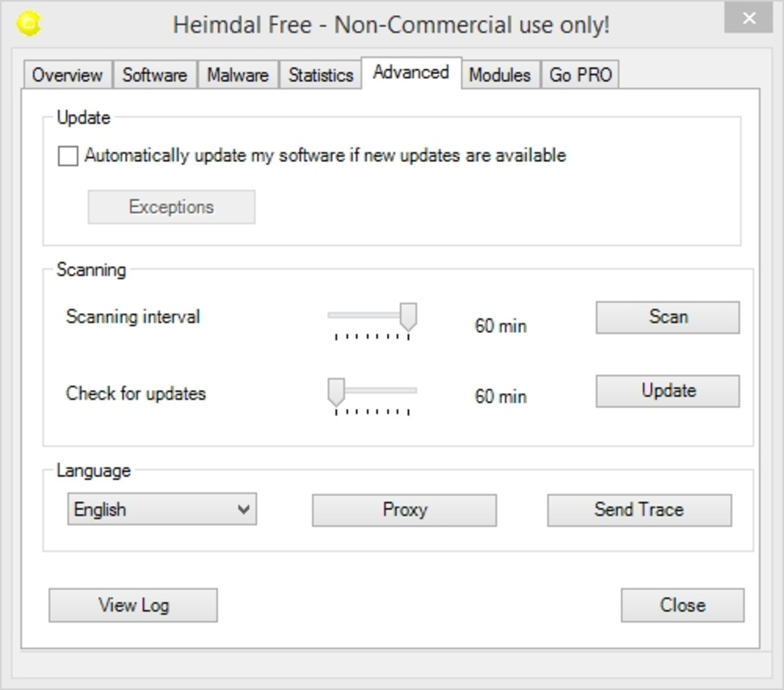Switch to the Go PRO tab
784x690 pixels.
(x=580, y=75)
